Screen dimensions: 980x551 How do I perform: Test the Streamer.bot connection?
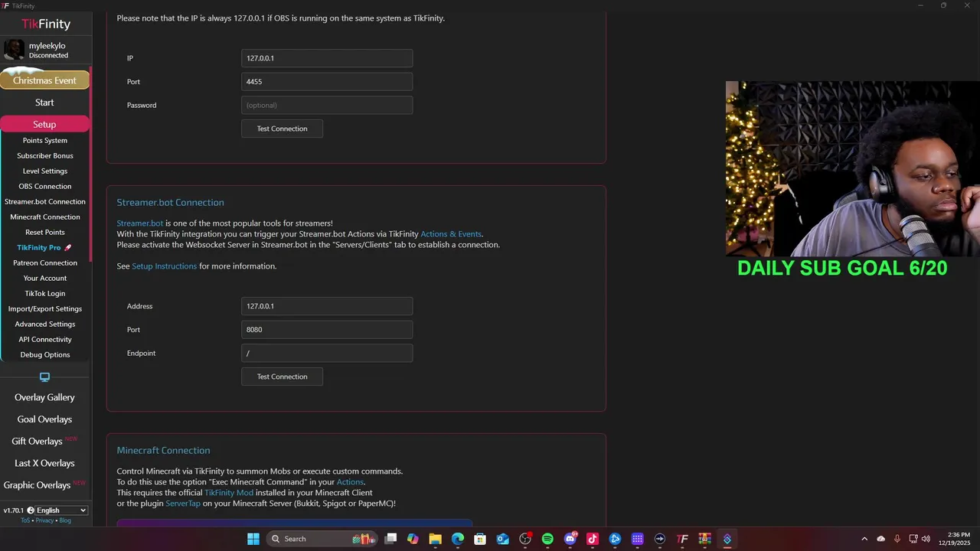pyautogui.click(x=282, y=377)
